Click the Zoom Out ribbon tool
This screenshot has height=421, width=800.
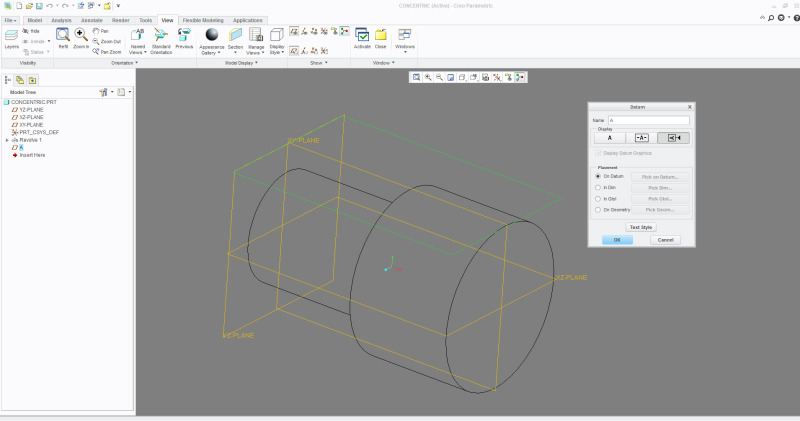pos(107,41)
